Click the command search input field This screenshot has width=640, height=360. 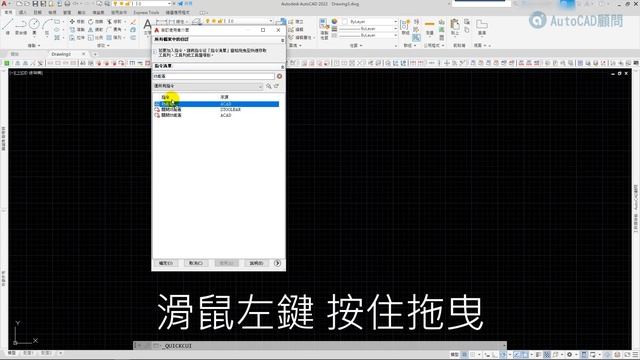214,76
